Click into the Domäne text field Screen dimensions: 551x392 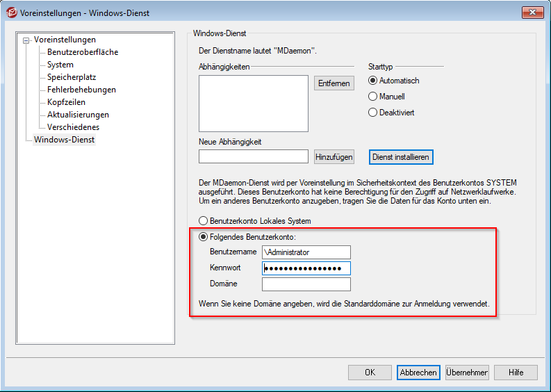(306, 284)
